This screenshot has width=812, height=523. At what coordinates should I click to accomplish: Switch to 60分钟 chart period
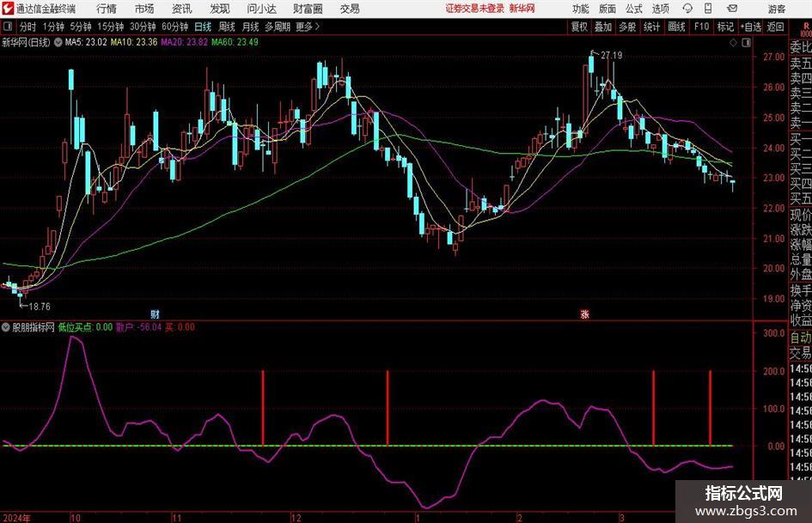tap(174, 27)
